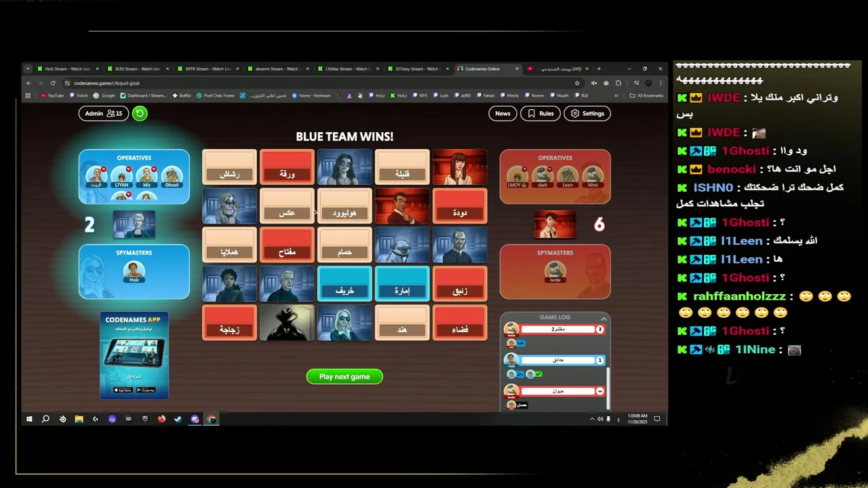Open the game Settings button
Image resolution: width=868 pixels, height=488 pixels.
point(587,113)
